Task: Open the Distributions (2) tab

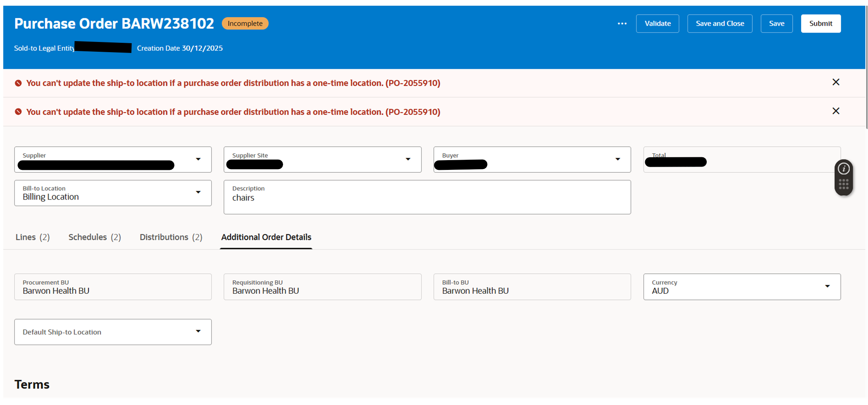Action: 171,237
